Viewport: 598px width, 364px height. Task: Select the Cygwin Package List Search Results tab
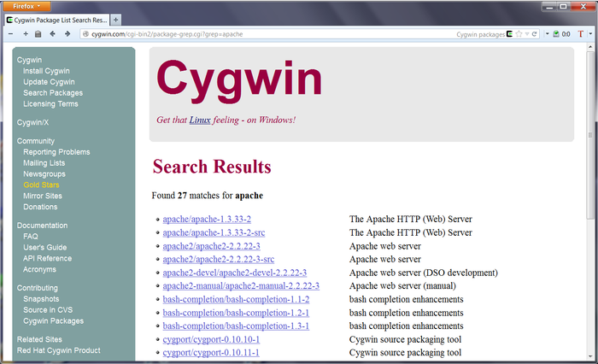(x=57, y=20)
